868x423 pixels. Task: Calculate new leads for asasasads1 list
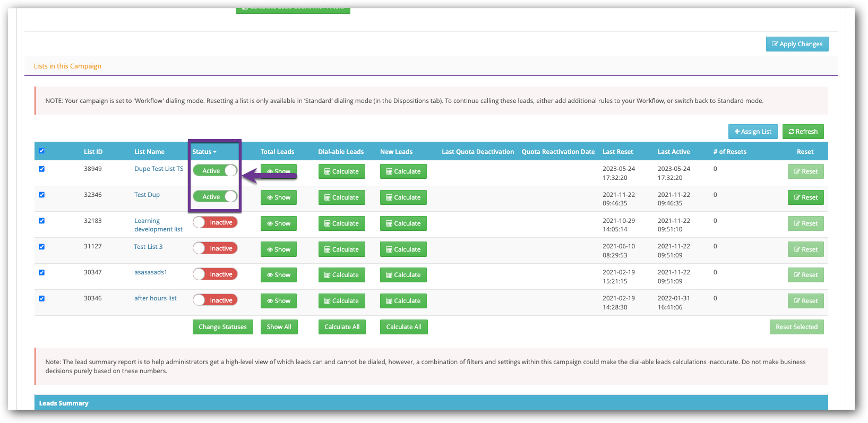point(403,275)
